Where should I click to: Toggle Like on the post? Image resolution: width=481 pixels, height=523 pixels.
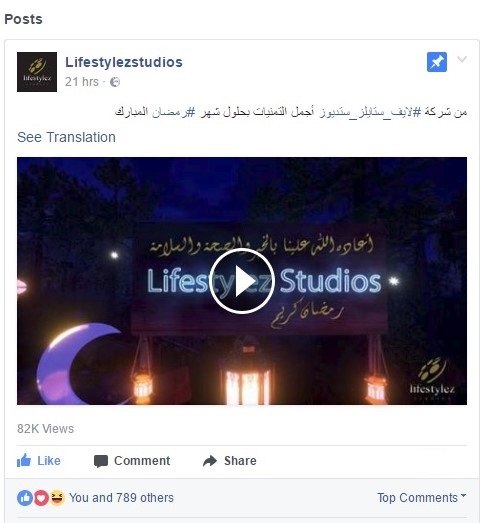point(39,461)
